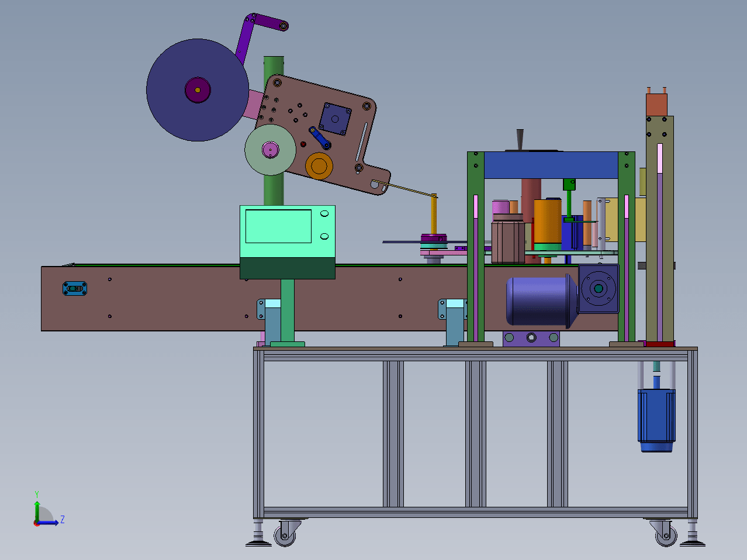Image resolution: width=747 pixels, height=560 pixels.
Task: Click the Y axis label of the triad
Action: pos(37,495)
